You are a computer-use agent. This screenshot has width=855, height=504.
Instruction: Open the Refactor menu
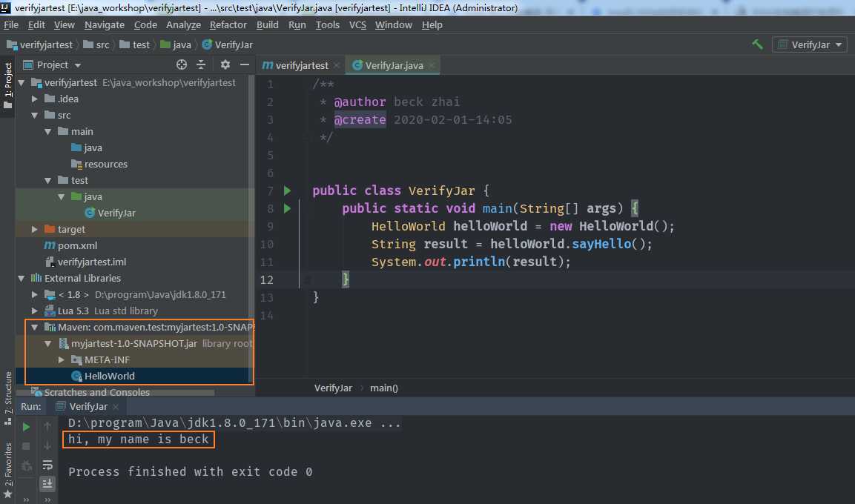pos(228,24)
